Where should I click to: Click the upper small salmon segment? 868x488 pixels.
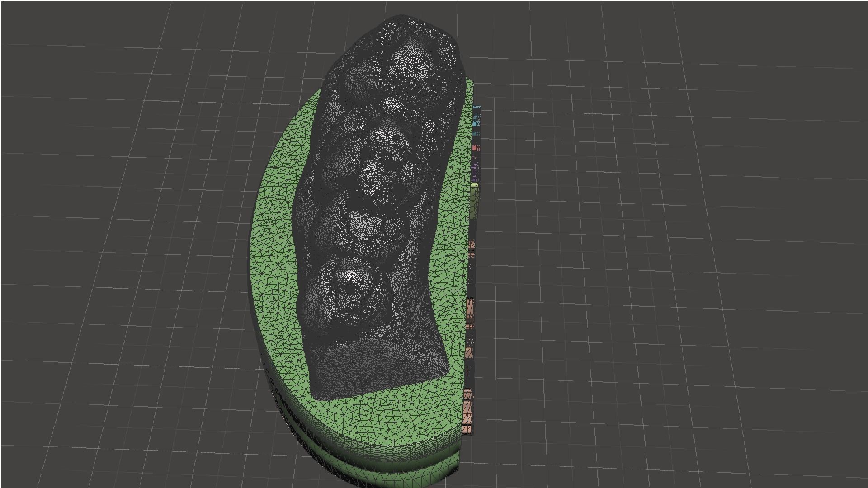tap(472, 246)
